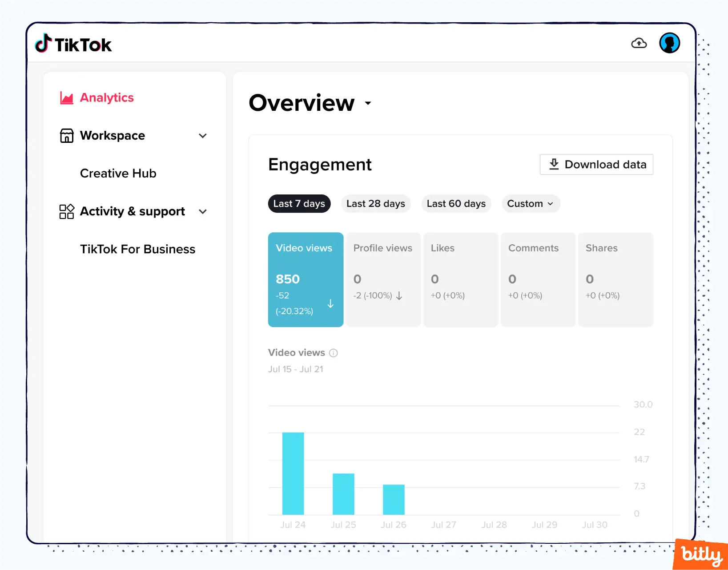Click the Workspace storefront icon

[x=66, y=135]
